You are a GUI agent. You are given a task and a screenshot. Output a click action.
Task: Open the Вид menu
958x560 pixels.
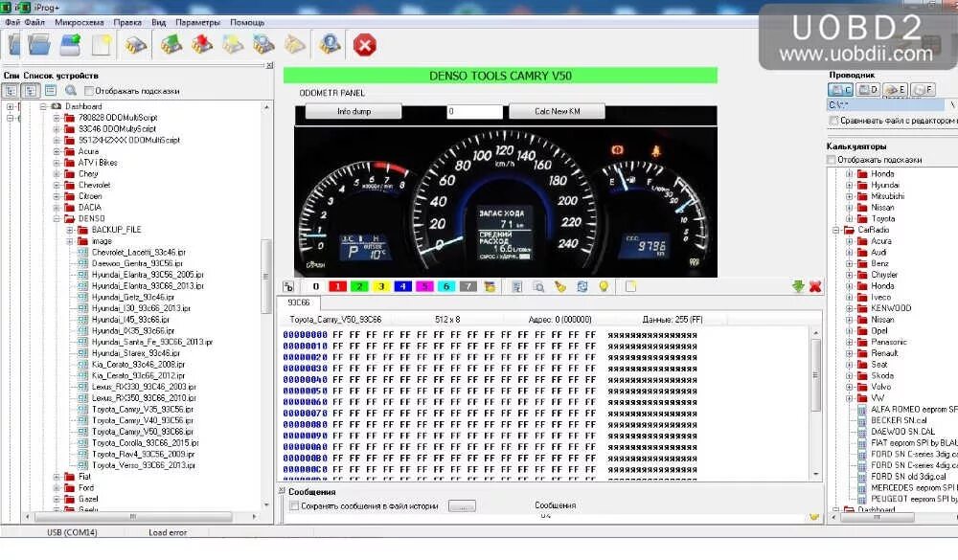pos(158,22)
